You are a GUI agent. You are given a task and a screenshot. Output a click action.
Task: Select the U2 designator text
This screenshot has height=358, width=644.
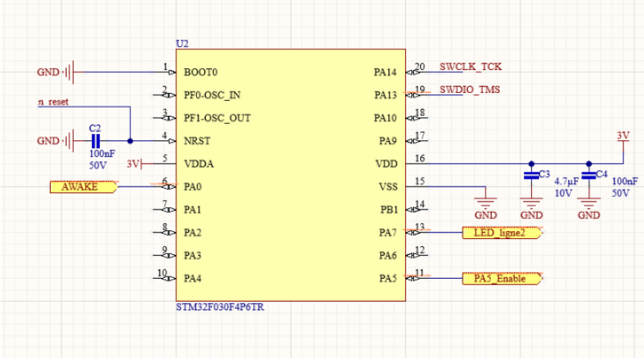182,43
